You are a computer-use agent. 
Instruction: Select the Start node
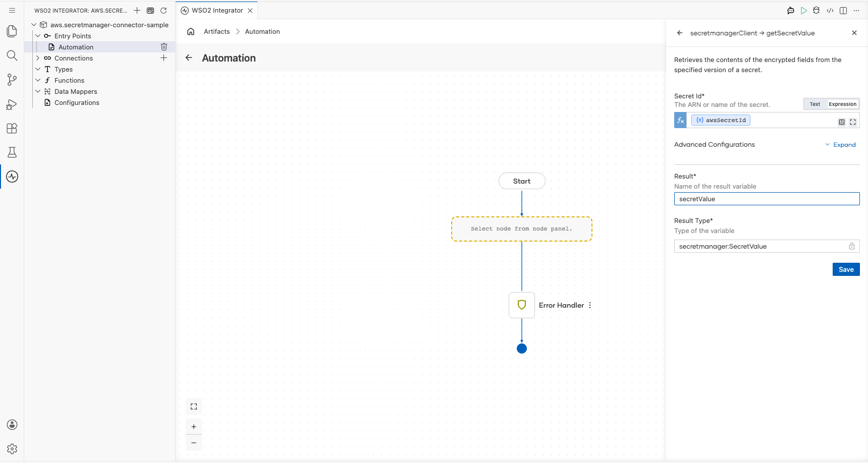coord(522,181)
